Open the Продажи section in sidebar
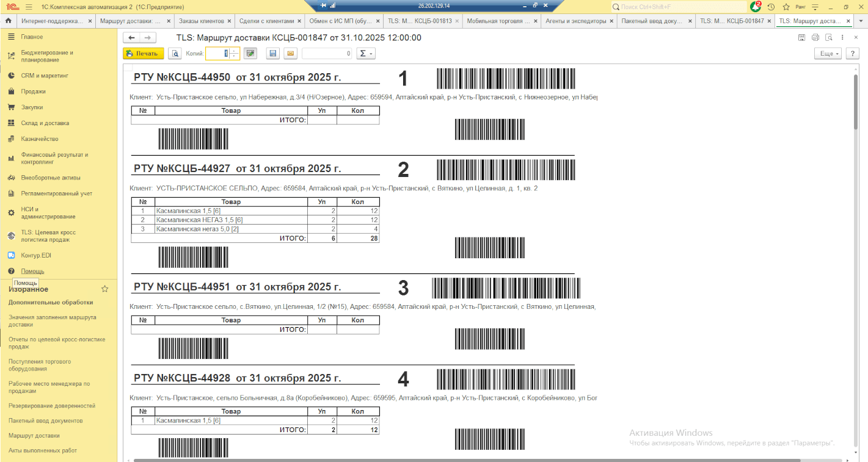868x462 pixels. (33, 92)
